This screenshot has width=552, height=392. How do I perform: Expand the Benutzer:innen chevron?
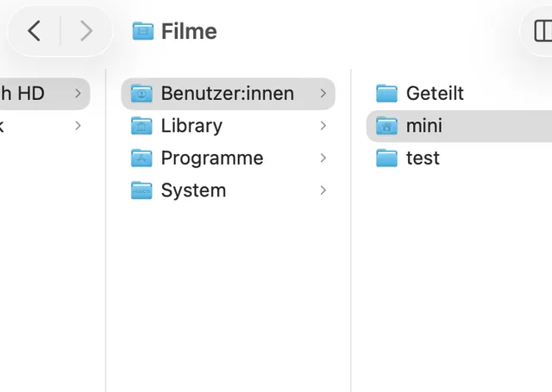pos(323,93)
